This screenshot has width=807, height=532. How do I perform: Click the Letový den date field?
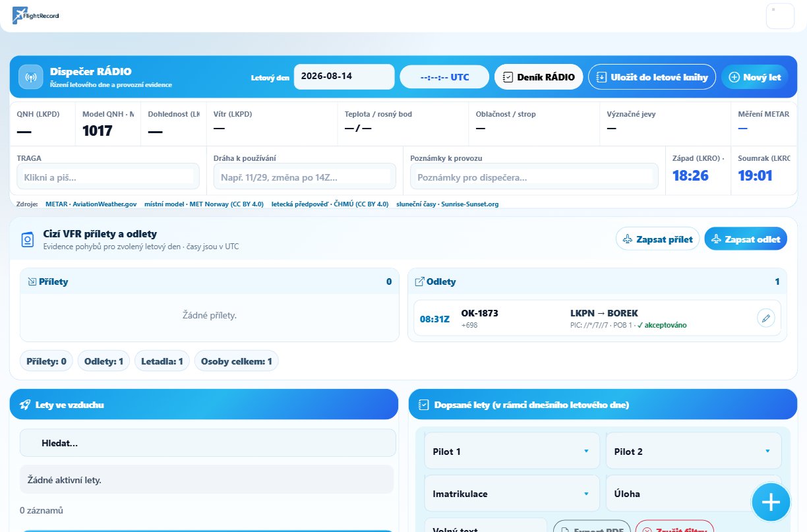(344, 76)
